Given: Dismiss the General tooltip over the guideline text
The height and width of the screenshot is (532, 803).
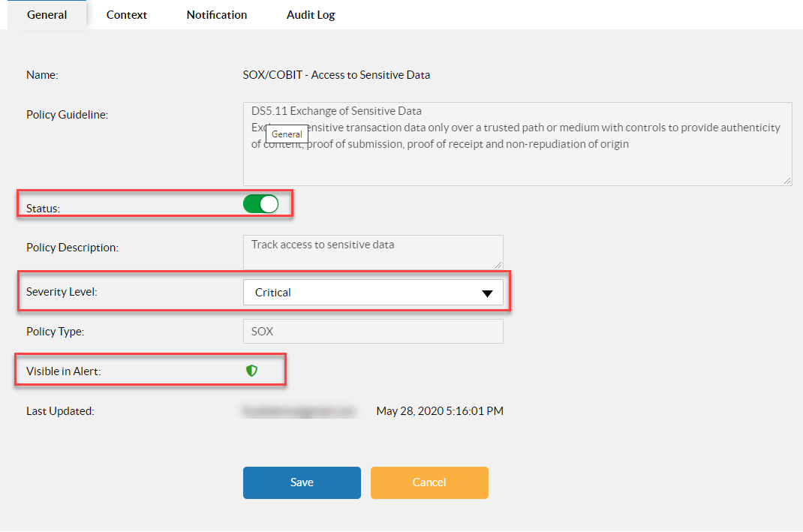Looking at the screenshot, I should tap(287, 134).
